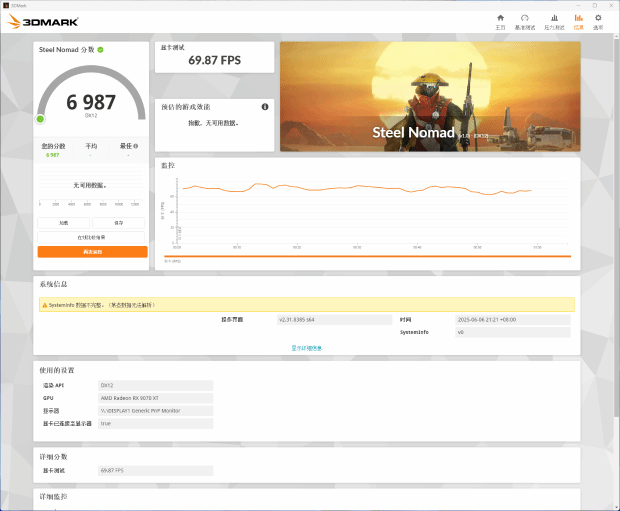Click the Save (保存) button

click(118, 223)
